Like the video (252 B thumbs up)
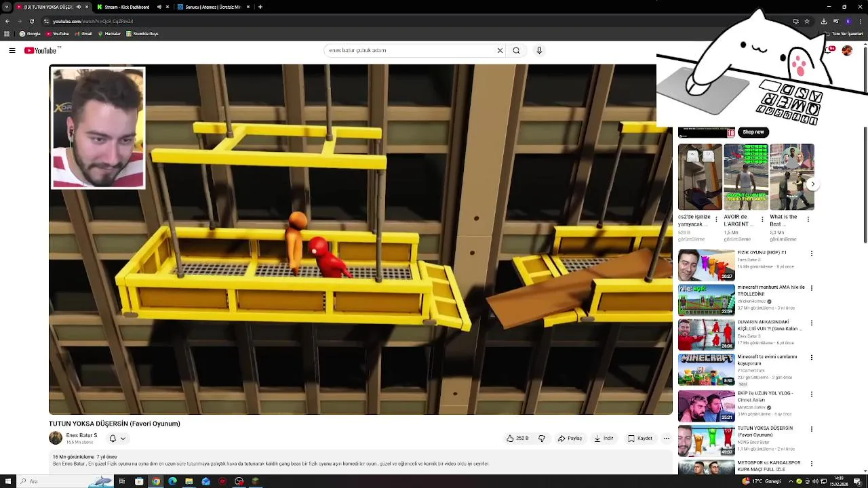868x488 pixels. pyautogui.click(x=518, y=439)
